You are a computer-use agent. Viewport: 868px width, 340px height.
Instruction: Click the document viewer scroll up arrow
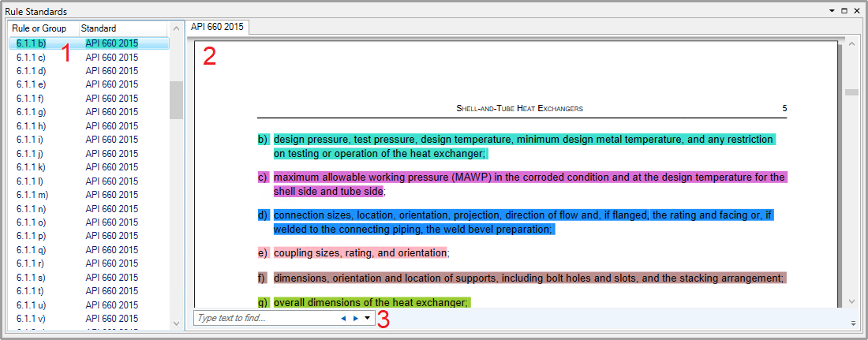pos(851,46)
